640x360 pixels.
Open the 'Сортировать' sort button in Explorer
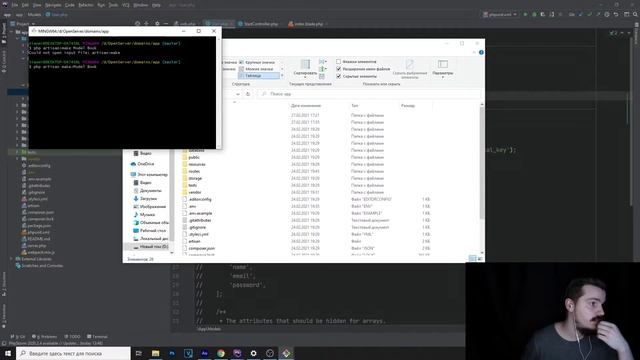(x=305, y=68)
